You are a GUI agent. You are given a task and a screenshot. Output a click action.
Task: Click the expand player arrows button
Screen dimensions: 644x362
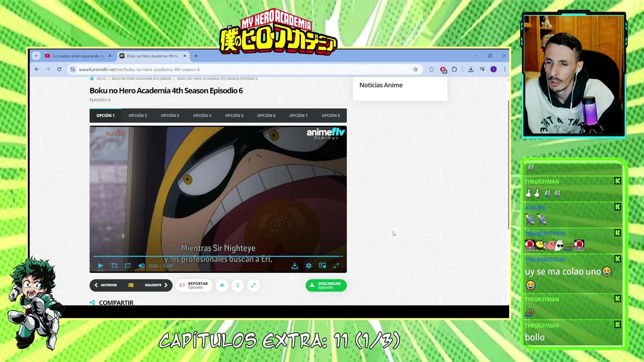(x=253, y=285)
